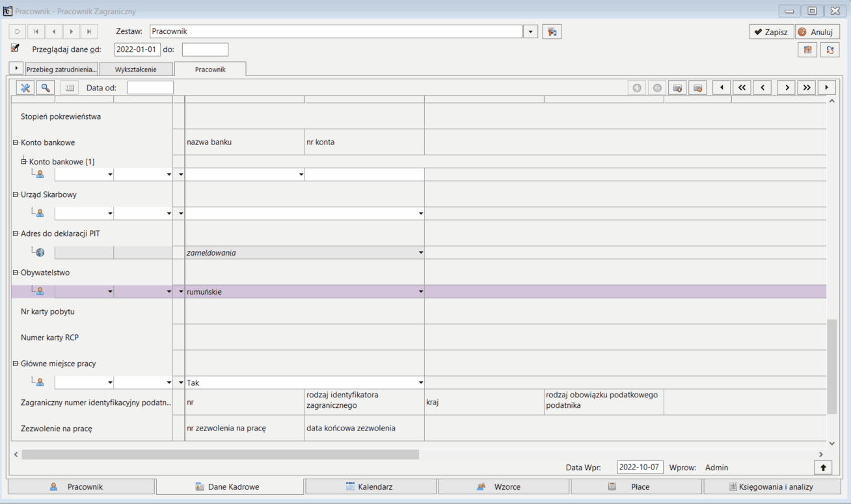This screenshot has width=851, height=504.
Task: Click the round plus add icon
Action: click(x=637, y=88)
